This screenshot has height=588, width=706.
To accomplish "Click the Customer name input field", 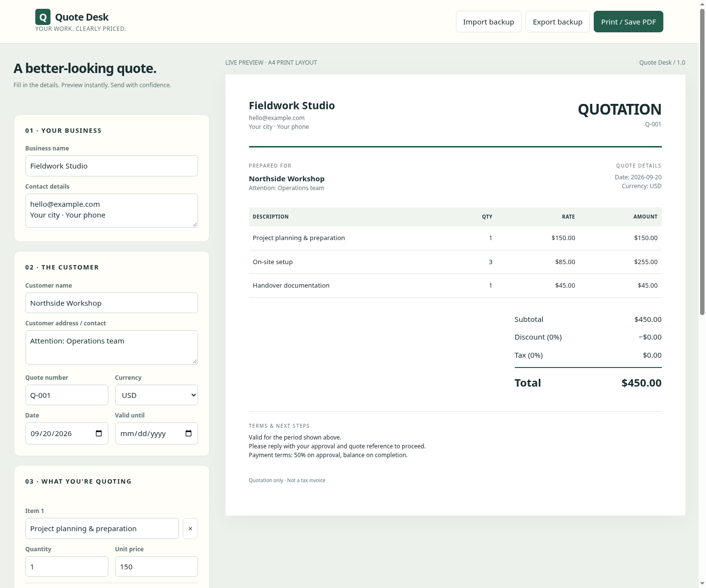I will [x=112, y=303].
